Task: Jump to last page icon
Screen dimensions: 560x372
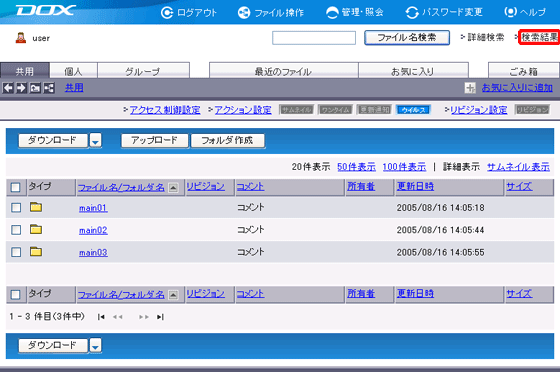Action: point(160,317)
